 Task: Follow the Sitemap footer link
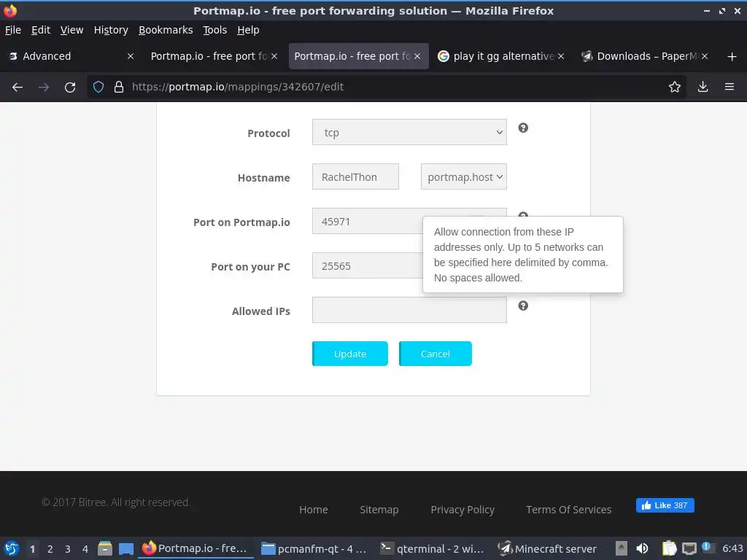point(379,510)
